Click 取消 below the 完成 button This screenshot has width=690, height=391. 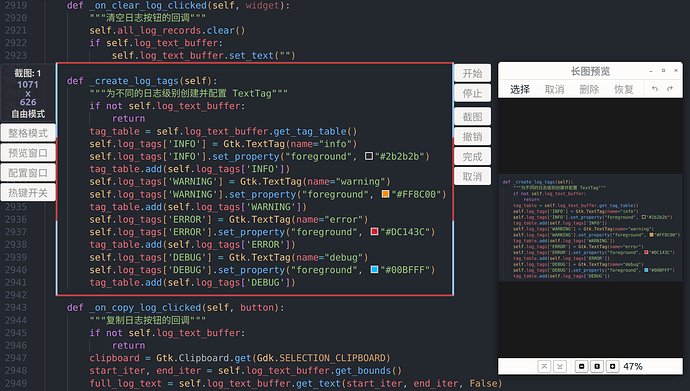[x=472, y=176]
